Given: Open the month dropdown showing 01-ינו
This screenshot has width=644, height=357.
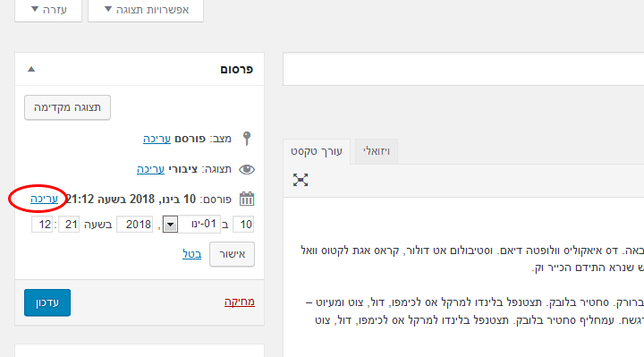Looking at the screenshot, I should [x=191, y=225].
